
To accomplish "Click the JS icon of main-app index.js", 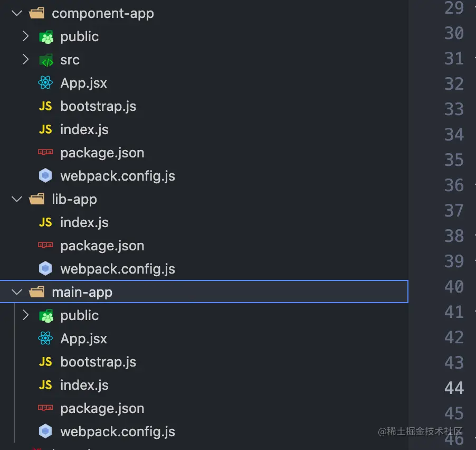I will (x=45, y=385).
